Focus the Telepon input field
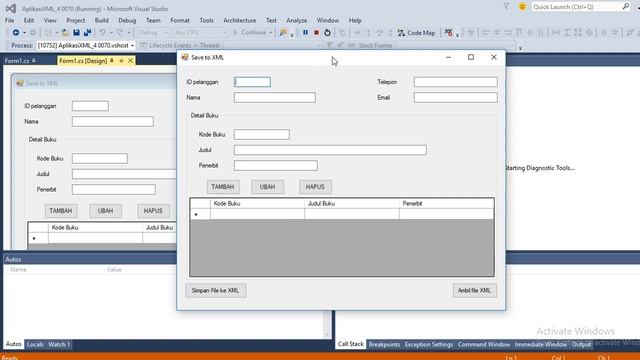 tap(456, 82)
